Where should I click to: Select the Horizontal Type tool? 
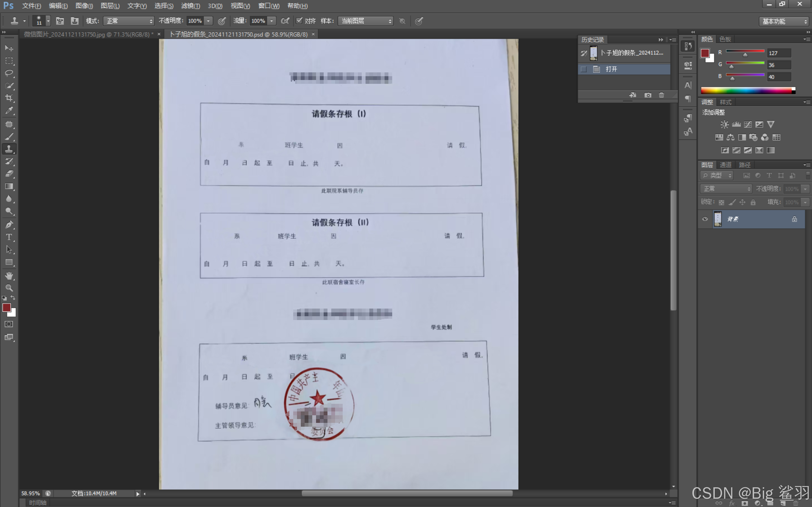[x=9, y=237]
